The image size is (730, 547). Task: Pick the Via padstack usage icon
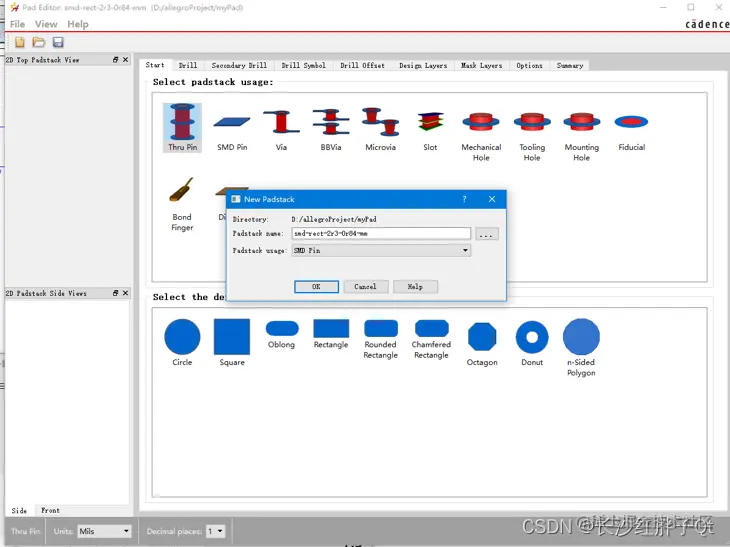[281, 128]
